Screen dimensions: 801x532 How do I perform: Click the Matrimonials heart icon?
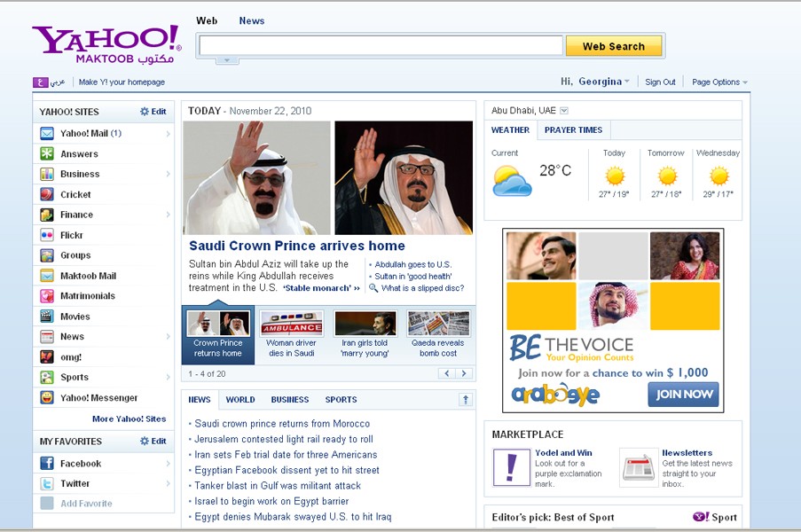pos(47,296)
